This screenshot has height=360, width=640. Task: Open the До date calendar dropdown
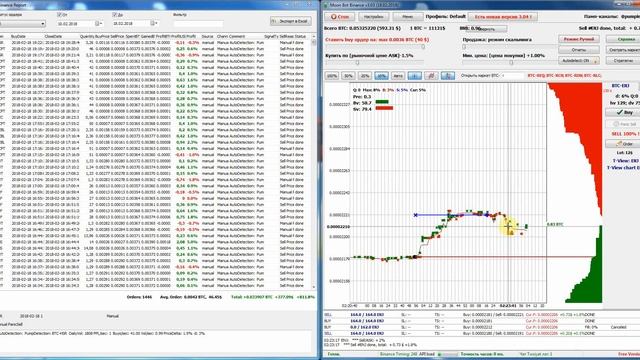(153, 24)
